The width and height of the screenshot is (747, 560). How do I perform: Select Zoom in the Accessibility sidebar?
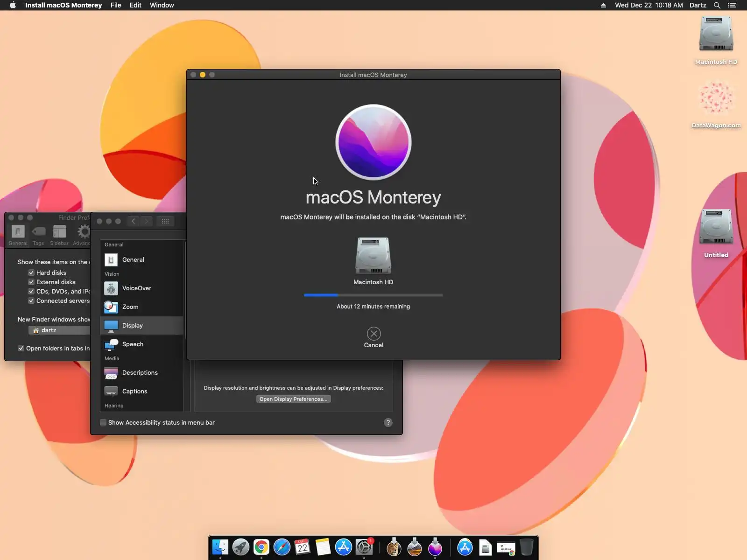142,307
